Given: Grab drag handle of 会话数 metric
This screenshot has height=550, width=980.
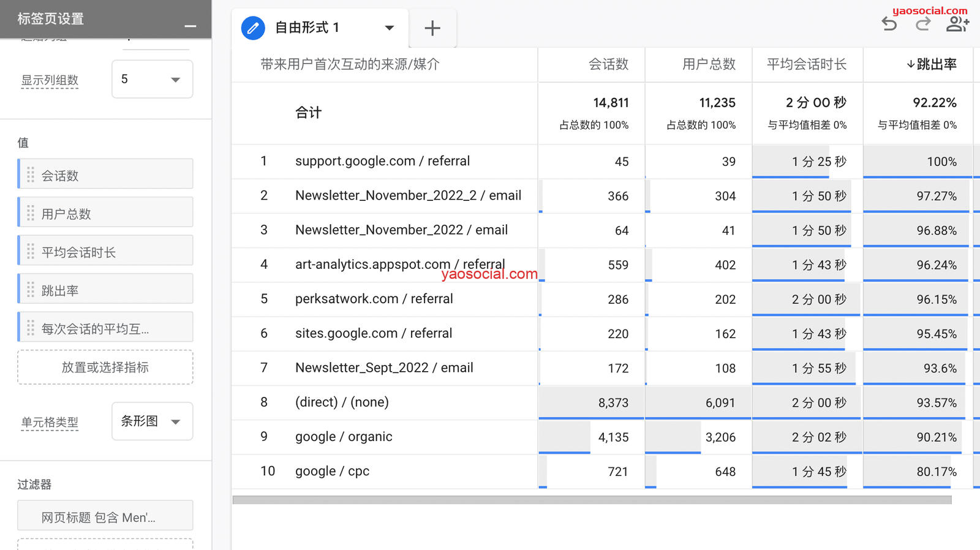Looking at the screenshot, I should click(x=31, y=176).
